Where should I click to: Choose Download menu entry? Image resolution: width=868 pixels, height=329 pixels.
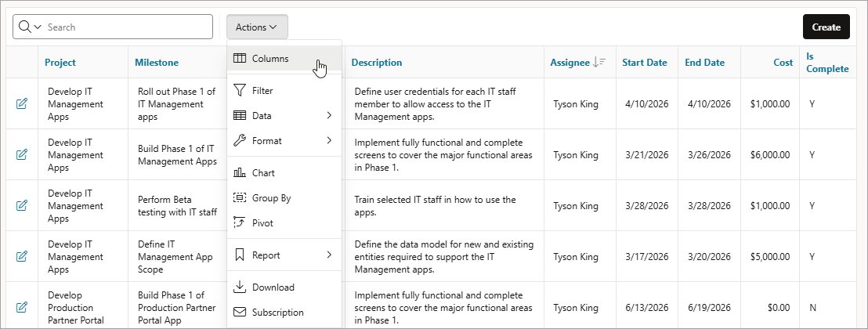click(x=284, y=287)
